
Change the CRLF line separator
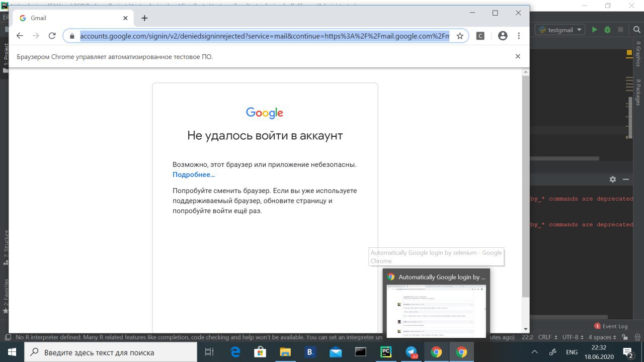547,337
